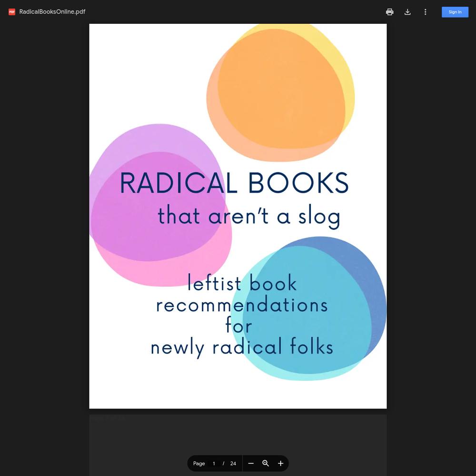This screenshot has width=476, height=476.
Task: Click the RadicalBooksOnline.pdf file name
Action: 52,12
